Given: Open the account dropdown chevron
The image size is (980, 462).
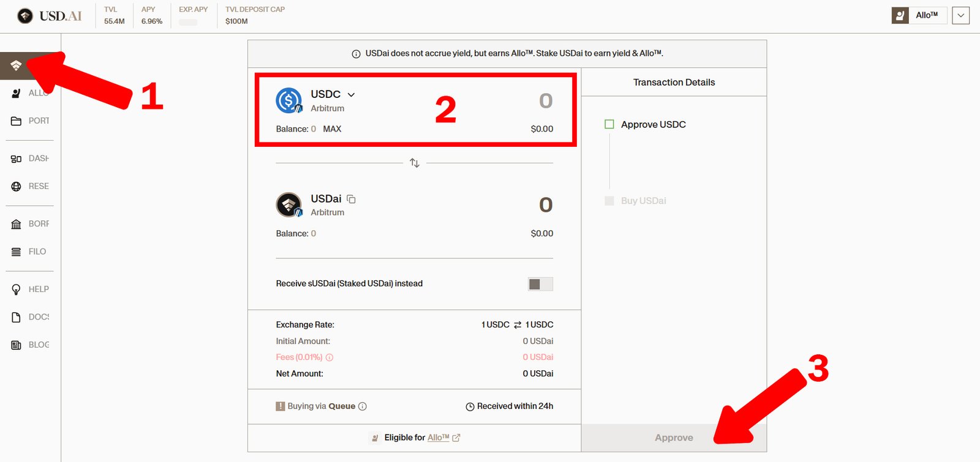Looking at the screenshot, I should coord(960,15).
